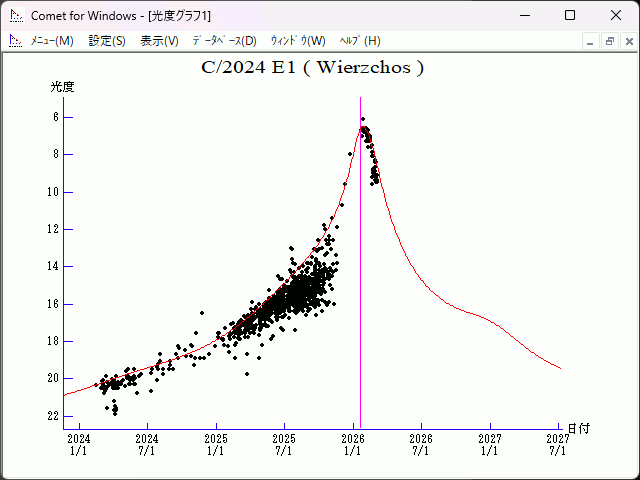Maximize the Comet for Windows window
Image resolution: width=640 pixels, height=480 pixels.
pyautogui.click(x=570, y=16)
